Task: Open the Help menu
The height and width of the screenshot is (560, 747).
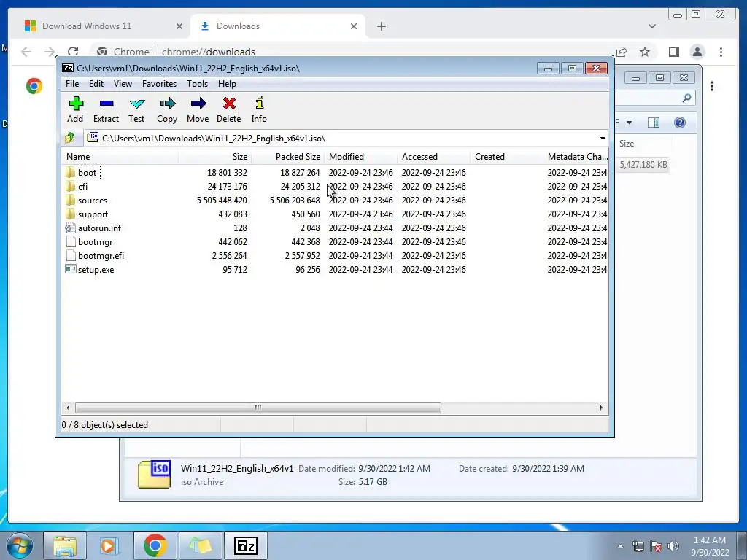Action: click(x=228, y=84)
